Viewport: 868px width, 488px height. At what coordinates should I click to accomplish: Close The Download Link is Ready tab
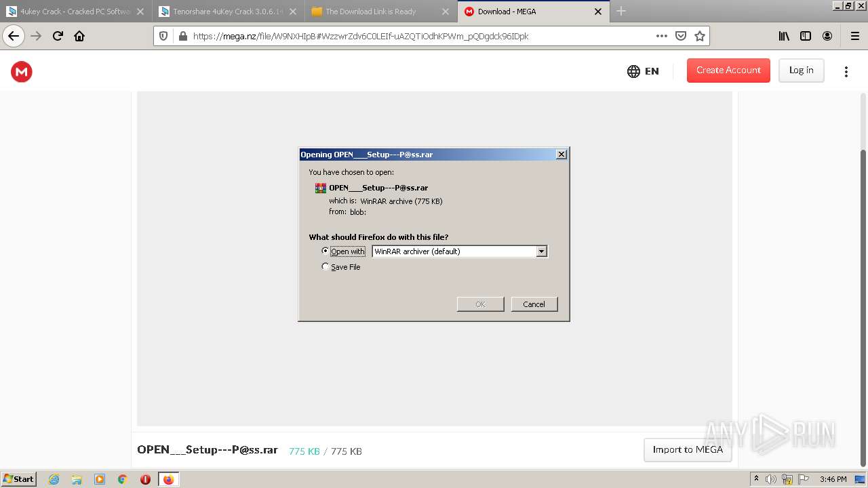pyautogui.click(x=446, y=12)
